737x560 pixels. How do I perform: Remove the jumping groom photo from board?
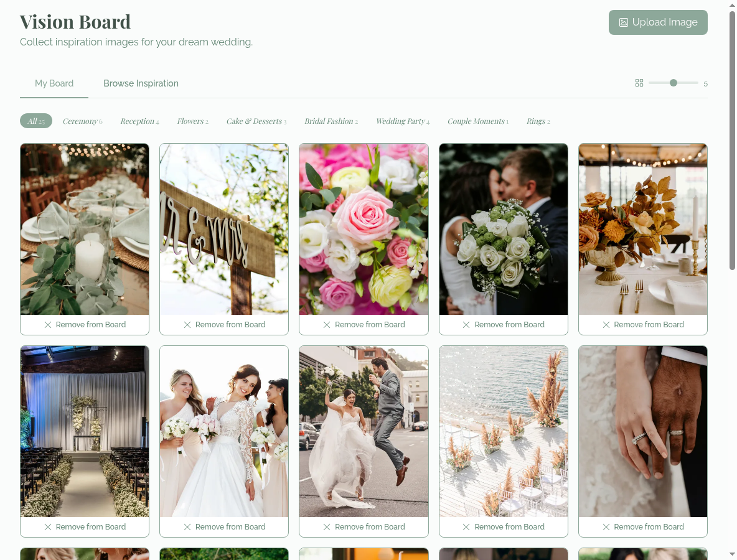[364, 527]
